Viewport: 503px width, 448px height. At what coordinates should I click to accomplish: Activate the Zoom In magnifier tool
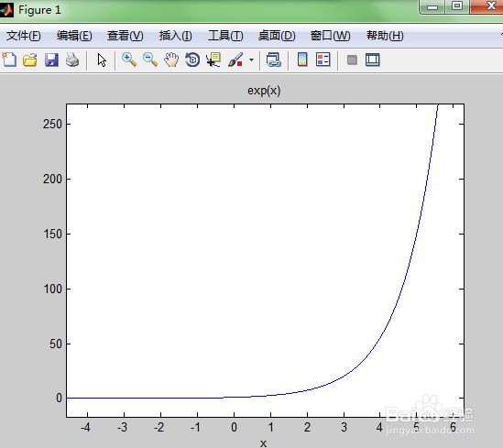point(129,60)
